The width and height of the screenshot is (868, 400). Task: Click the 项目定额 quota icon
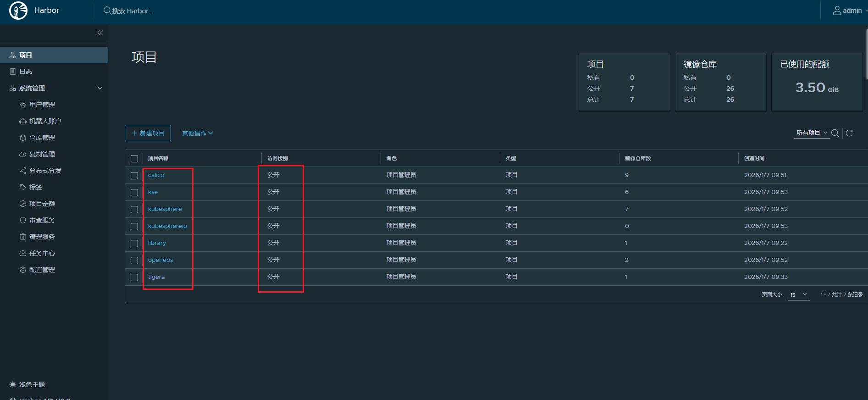(x=23, y=204)
